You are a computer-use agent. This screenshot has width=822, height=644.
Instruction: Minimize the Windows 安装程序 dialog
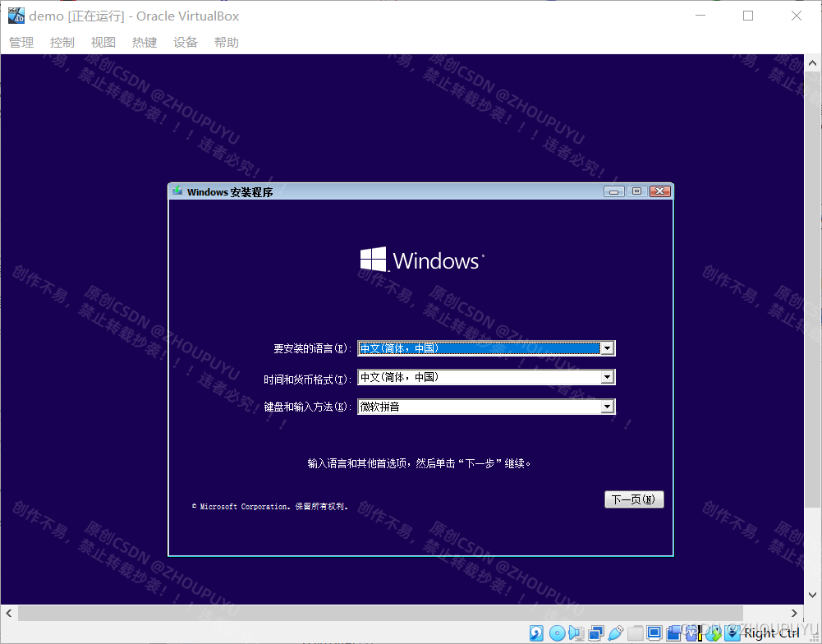pos(613,191)
